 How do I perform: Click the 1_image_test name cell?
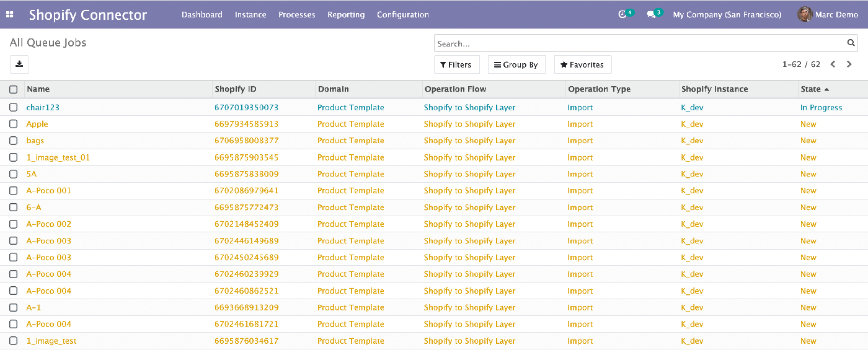(x=51, y=341)
